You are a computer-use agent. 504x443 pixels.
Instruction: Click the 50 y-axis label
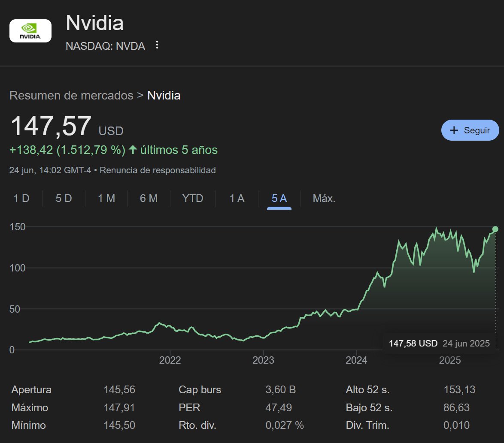15,309
